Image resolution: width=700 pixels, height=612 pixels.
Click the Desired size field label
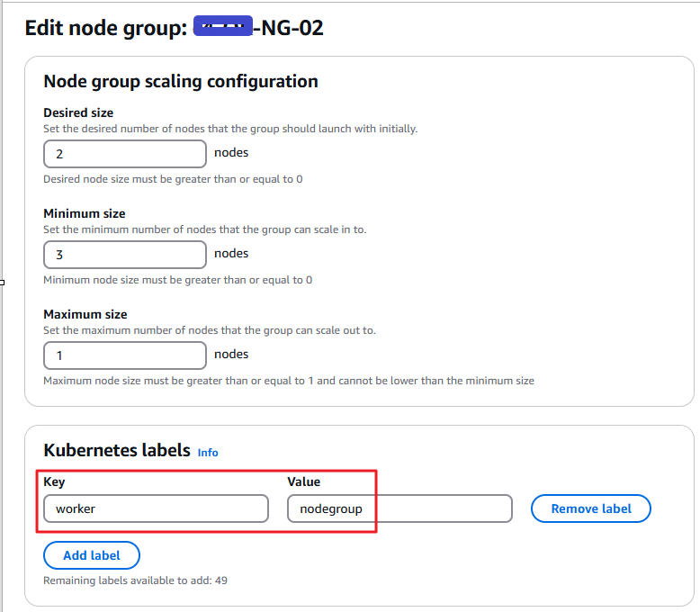78,113
